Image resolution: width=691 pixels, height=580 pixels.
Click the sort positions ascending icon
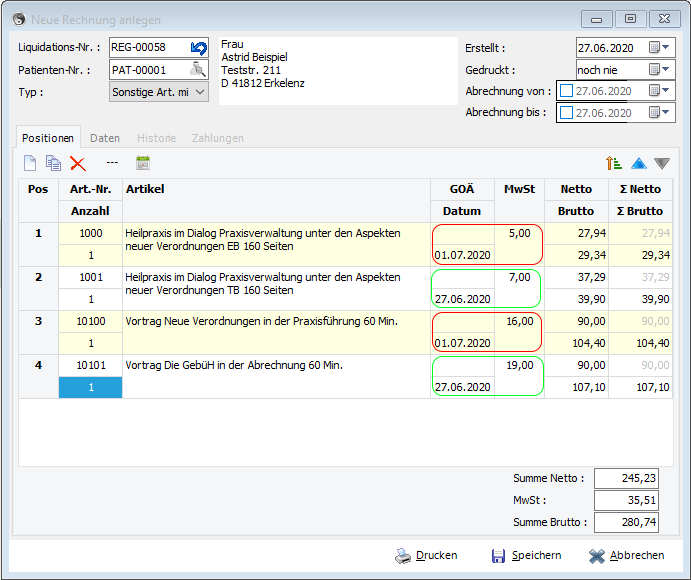click(614, 163)
